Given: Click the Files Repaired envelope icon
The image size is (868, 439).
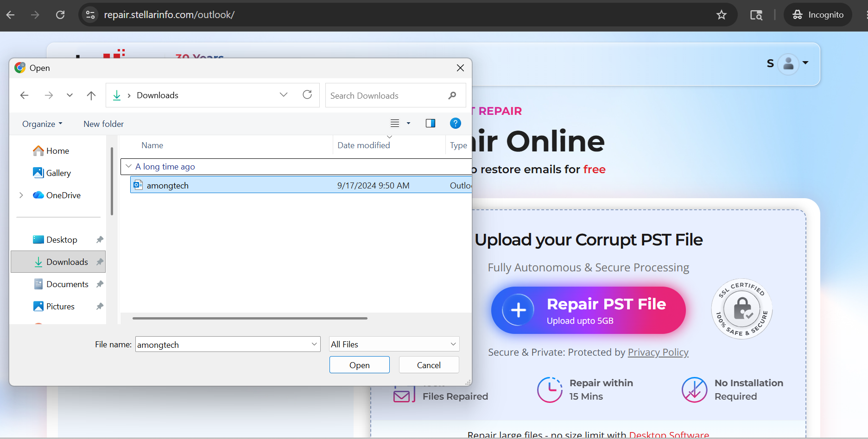Looking at the screenshot, I should 404,395.
